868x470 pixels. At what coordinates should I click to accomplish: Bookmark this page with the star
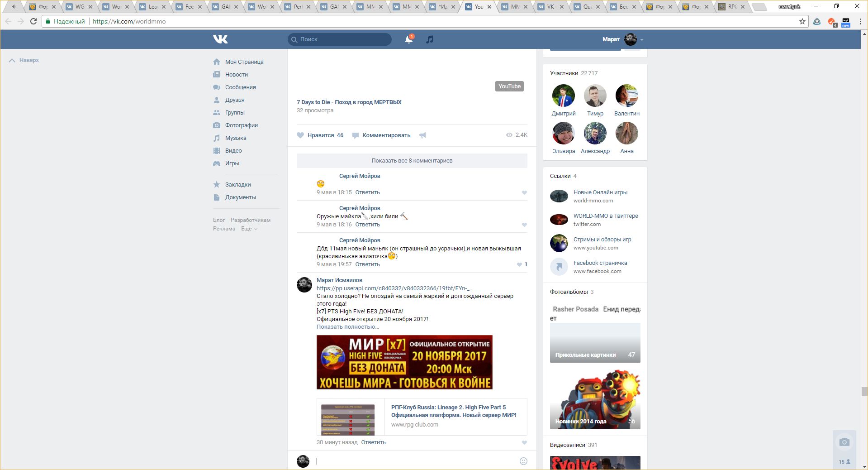coord(802,21)
